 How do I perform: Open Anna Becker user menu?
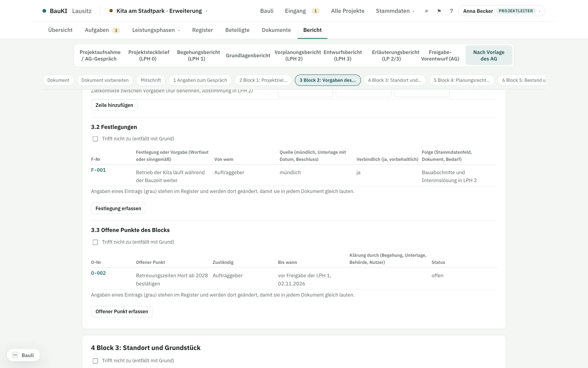[x=502, y=11]
